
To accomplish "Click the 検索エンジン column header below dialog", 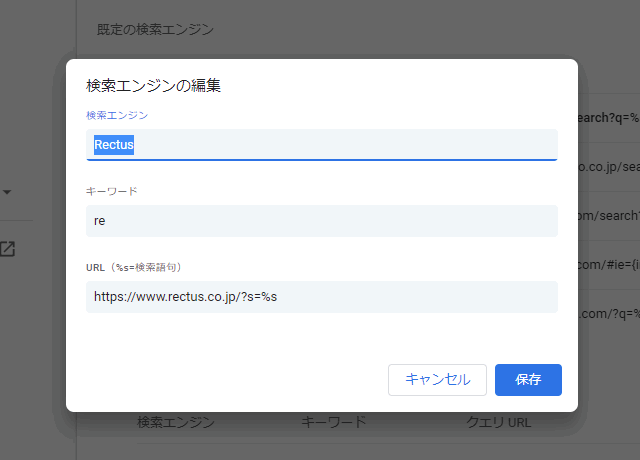I will (176, 422).
